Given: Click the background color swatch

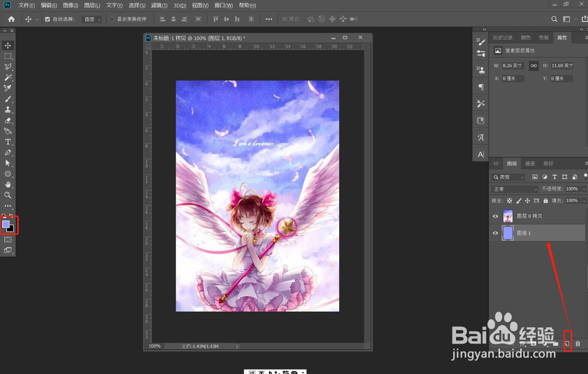Looking at the screenshot, I should click(11, 230).
